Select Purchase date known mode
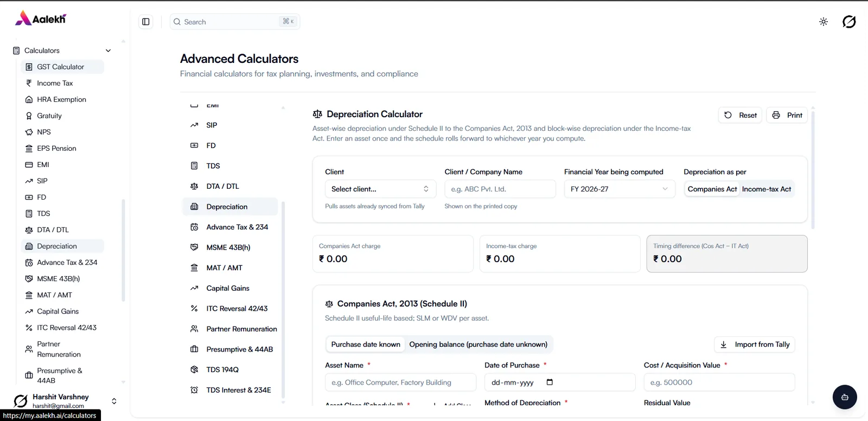Viewport: 868px width, 421px height. [x=366, y=345]
